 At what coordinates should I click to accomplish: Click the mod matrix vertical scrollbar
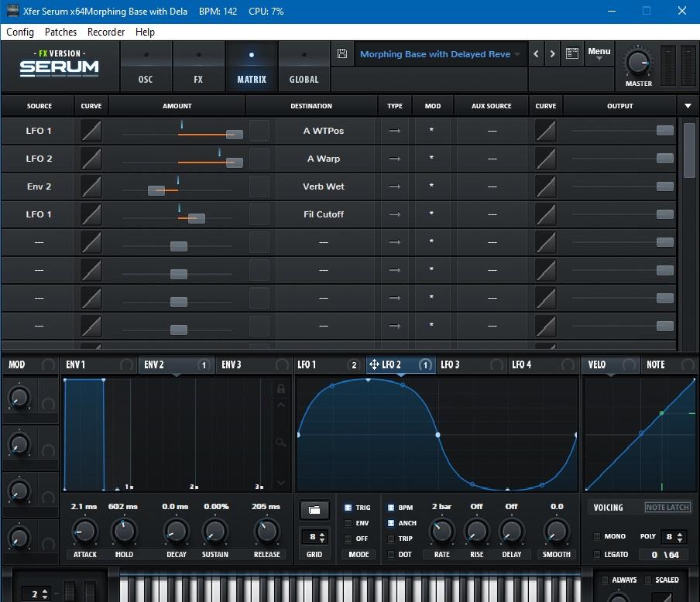(x=689, y=150)
